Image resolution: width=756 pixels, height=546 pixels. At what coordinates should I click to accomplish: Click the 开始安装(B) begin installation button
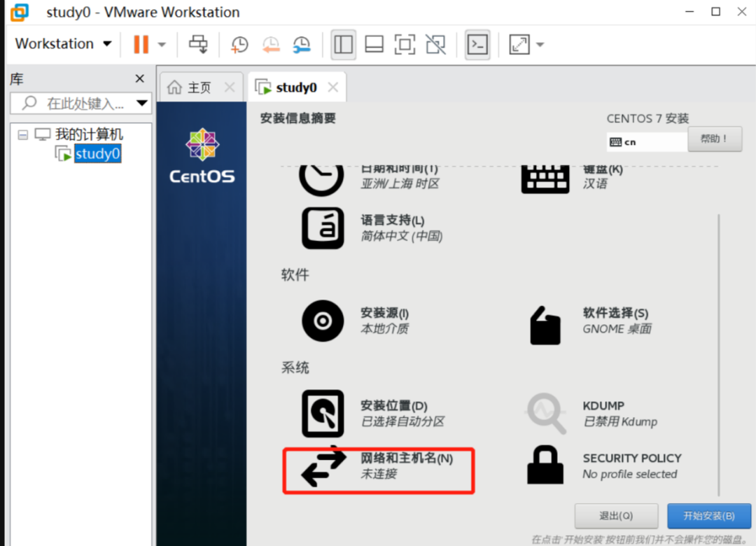(x=708, y=516)
